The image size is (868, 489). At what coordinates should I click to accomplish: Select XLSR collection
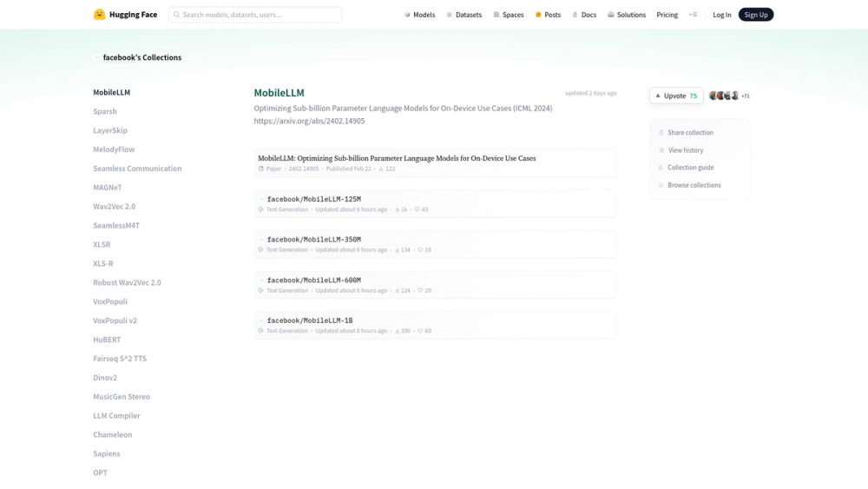(102, 245)
